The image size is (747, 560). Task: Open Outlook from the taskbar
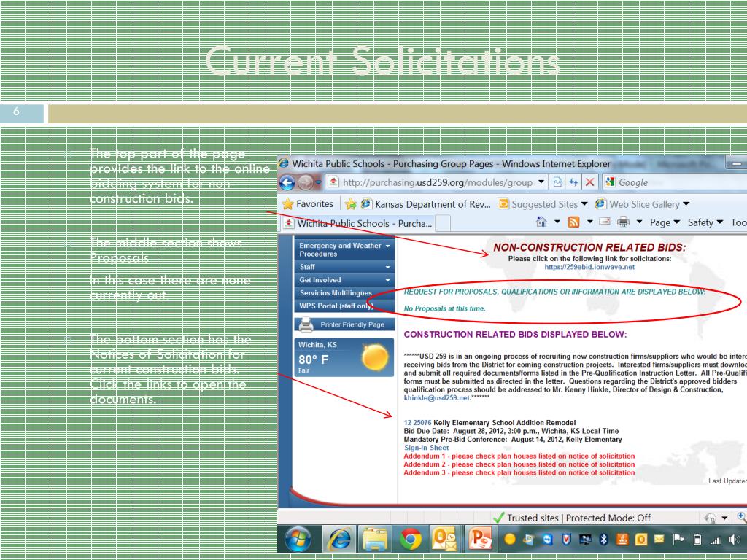446,539
